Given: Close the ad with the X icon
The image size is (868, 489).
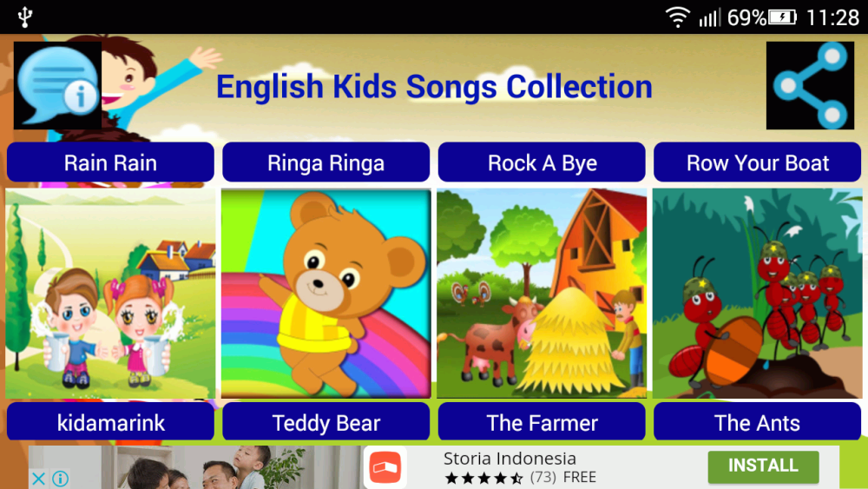Looking at the screenshot, I should [38, 479].
